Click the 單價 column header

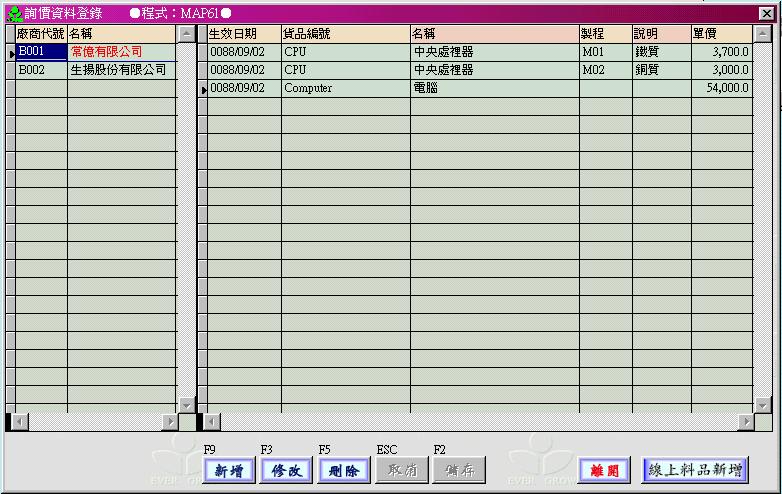click(x=720, y=34)
